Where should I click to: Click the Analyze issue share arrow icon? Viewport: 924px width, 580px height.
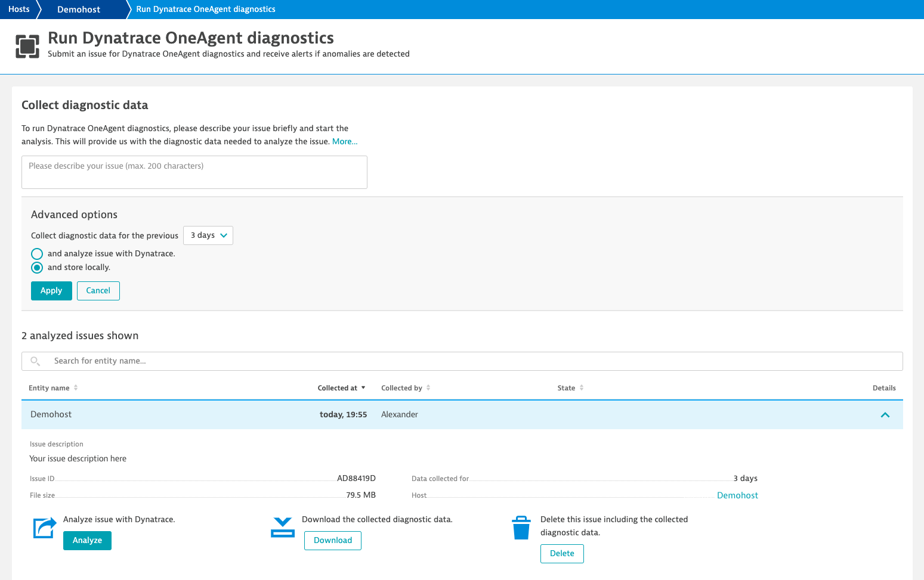(x=45, y=528)
